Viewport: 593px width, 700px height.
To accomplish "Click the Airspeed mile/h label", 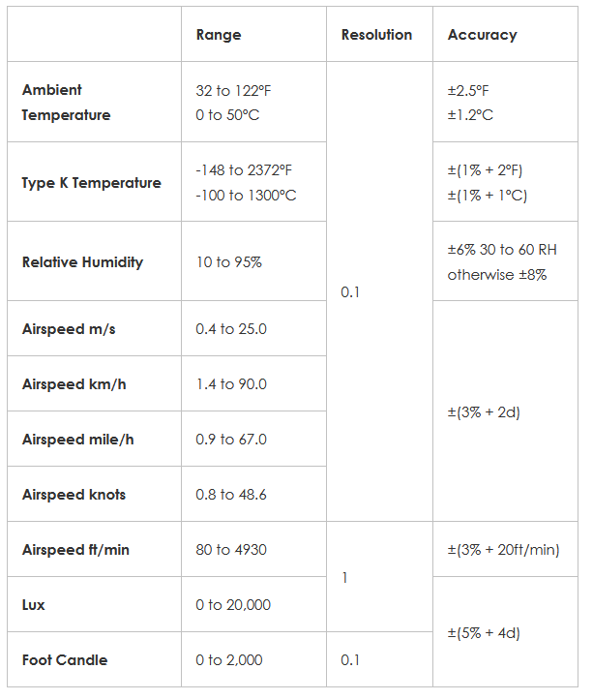I will click(x=77, y=440).
